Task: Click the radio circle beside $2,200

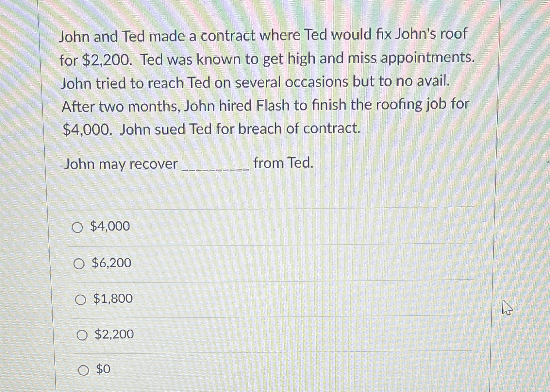Action: point(82,334)
